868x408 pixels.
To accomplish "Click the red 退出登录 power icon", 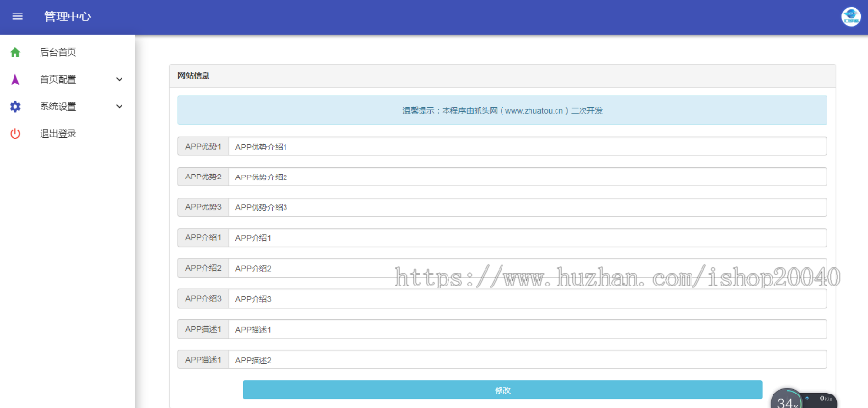I will tap(15, 133).
